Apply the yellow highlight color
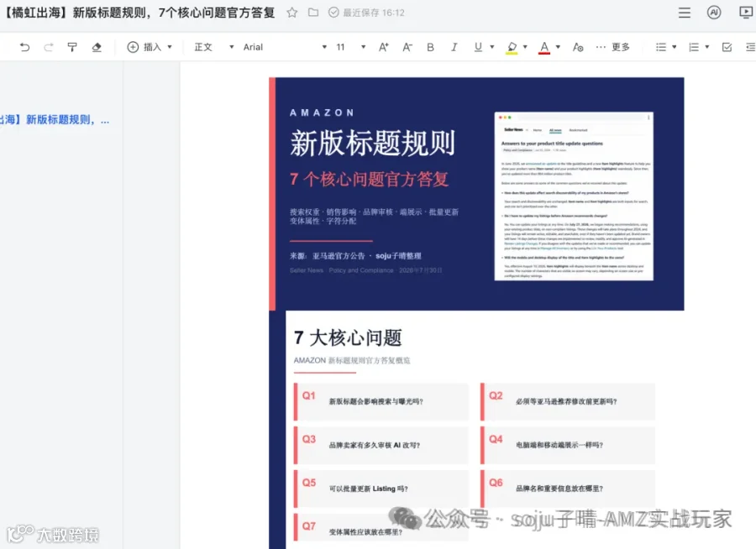Viewport: 756px width, 549px height. click(512, 47)
